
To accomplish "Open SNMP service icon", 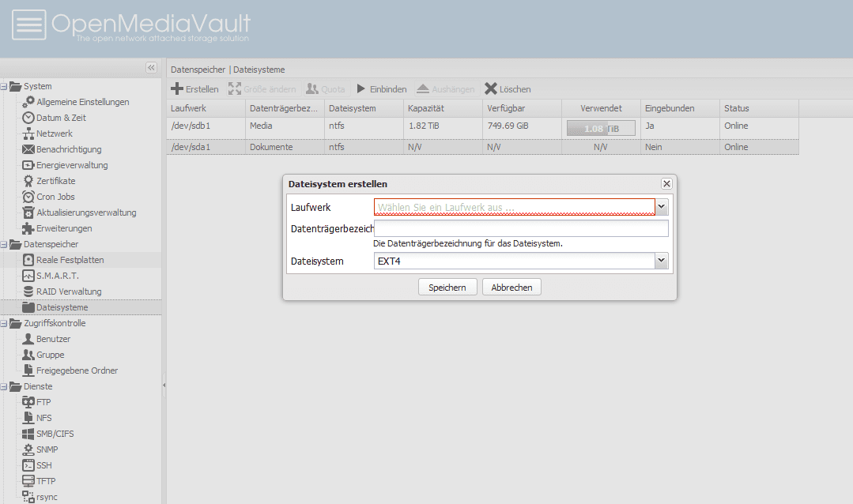I will pyautogui.click(x=28, y=449).
